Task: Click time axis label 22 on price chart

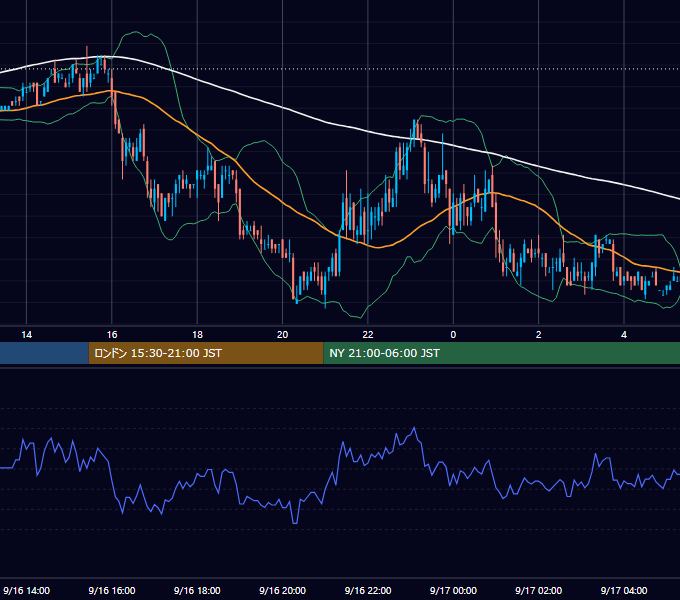Action: pyautogui.click(x=368, y=335)
